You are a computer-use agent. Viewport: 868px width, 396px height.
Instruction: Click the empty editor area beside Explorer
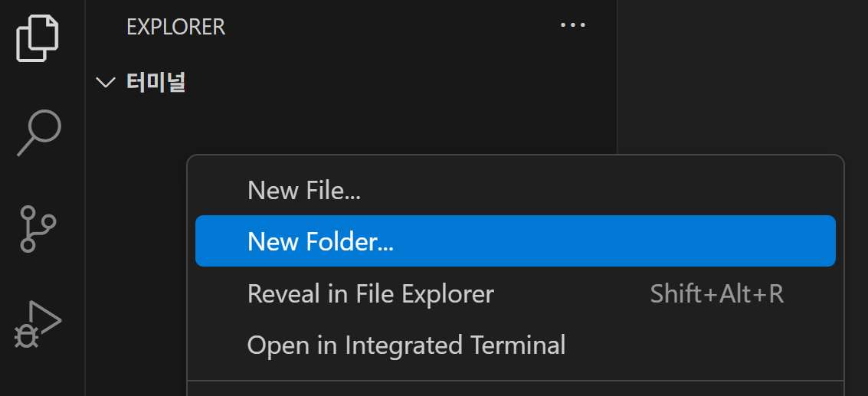point(743,77)
